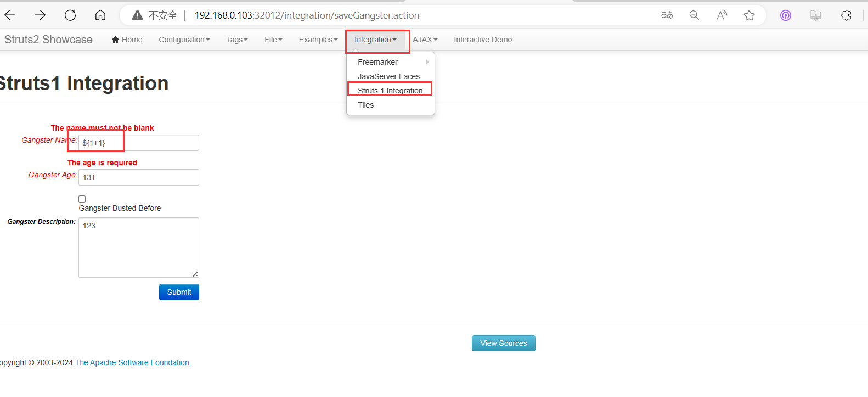This screenshot has width=868, height=397.
Task: Click the View Sources button
Action: (504, 343)
